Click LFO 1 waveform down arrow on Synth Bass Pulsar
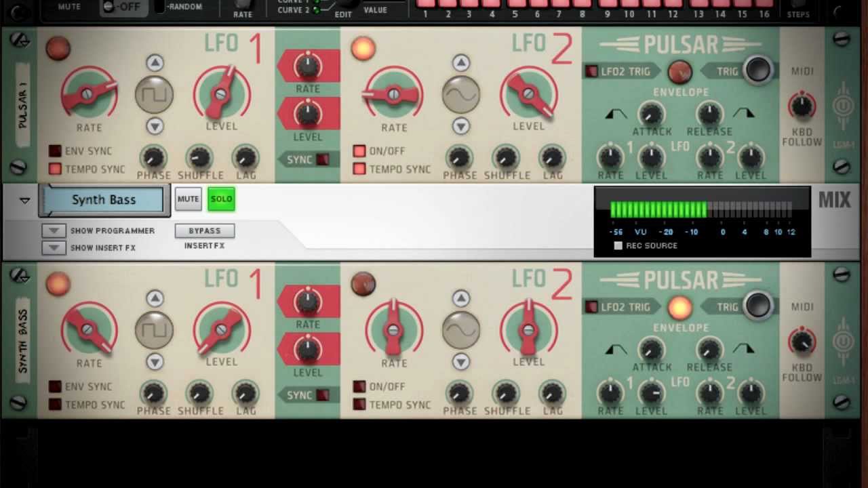This screenshot has width=868, height=488. [155, 362]
